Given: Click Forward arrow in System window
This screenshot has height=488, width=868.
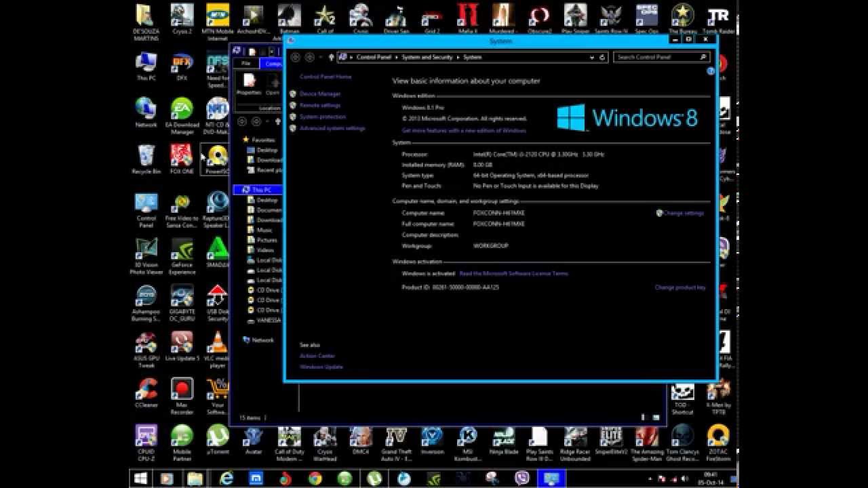Looking at the screenshot, I should tap(310, 58).
